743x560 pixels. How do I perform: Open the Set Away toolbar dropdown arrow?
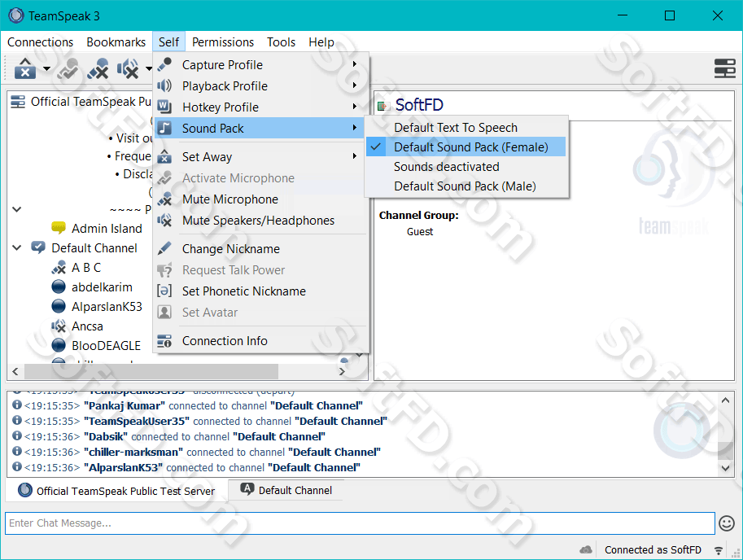(46, 68)
